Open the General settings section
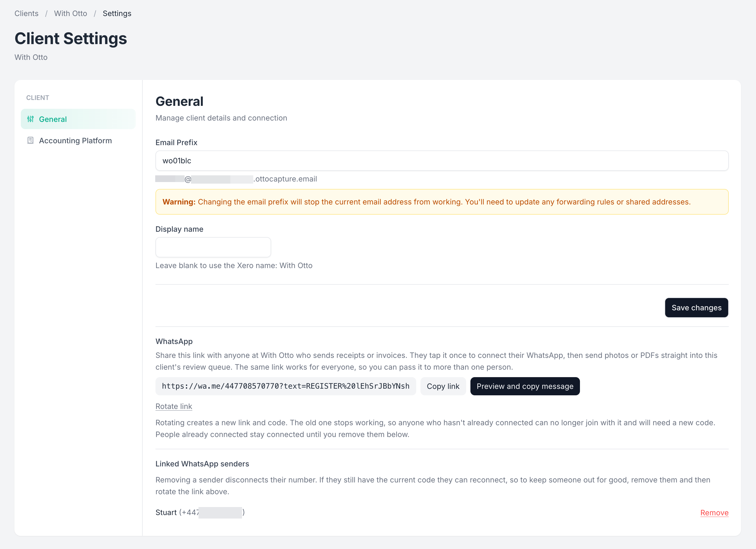 coord(78,119)
